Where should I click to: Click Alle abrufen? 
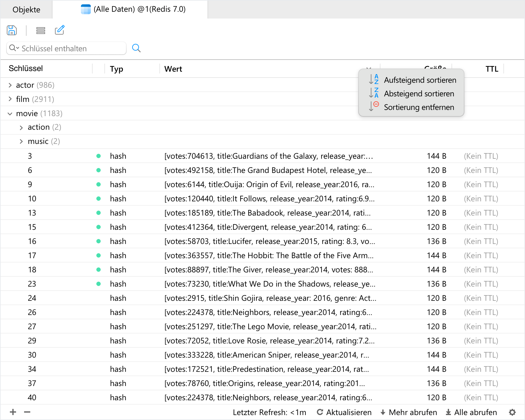coord(471,412)
